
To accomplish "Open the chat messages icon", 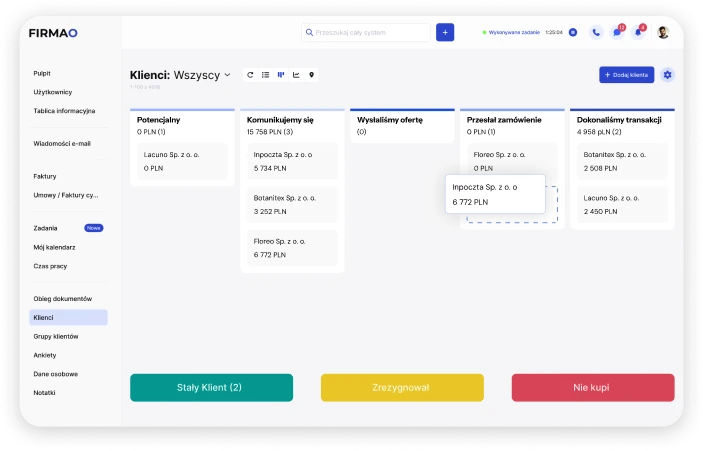I will [617, 32].
